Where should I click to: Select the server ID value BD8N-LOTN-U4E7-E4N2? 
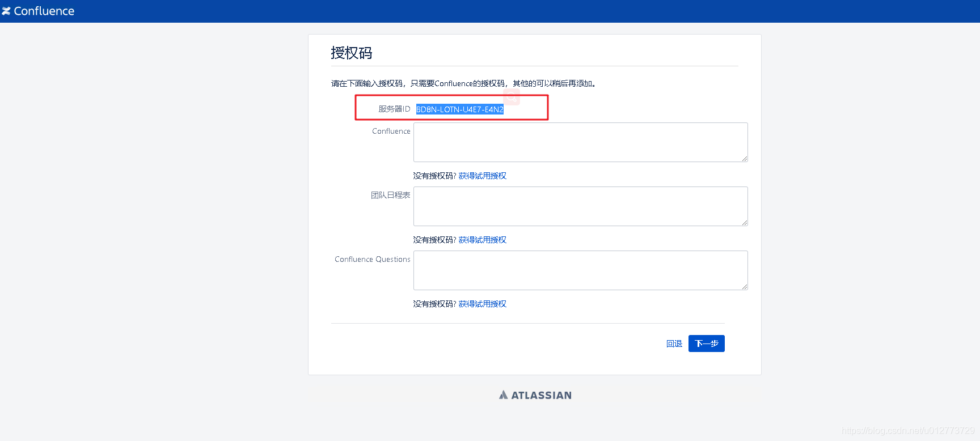click(x=460, y=109)
